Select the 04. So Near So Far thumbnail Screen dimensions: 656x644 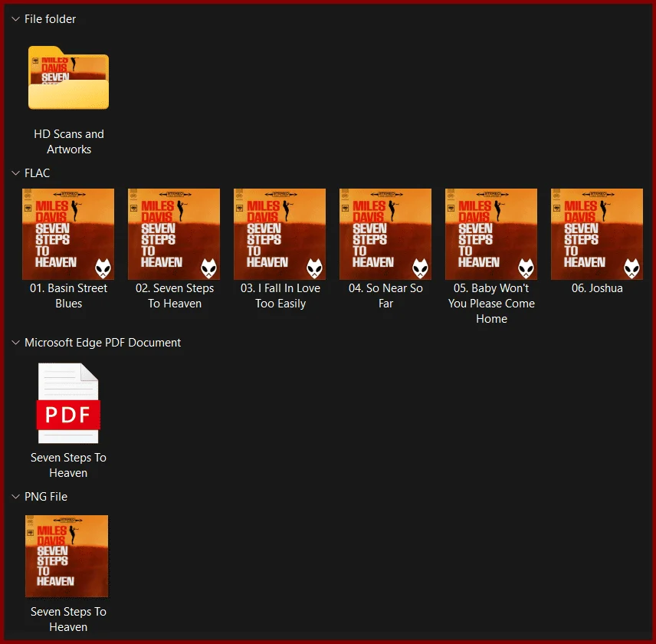coord(385,234)
